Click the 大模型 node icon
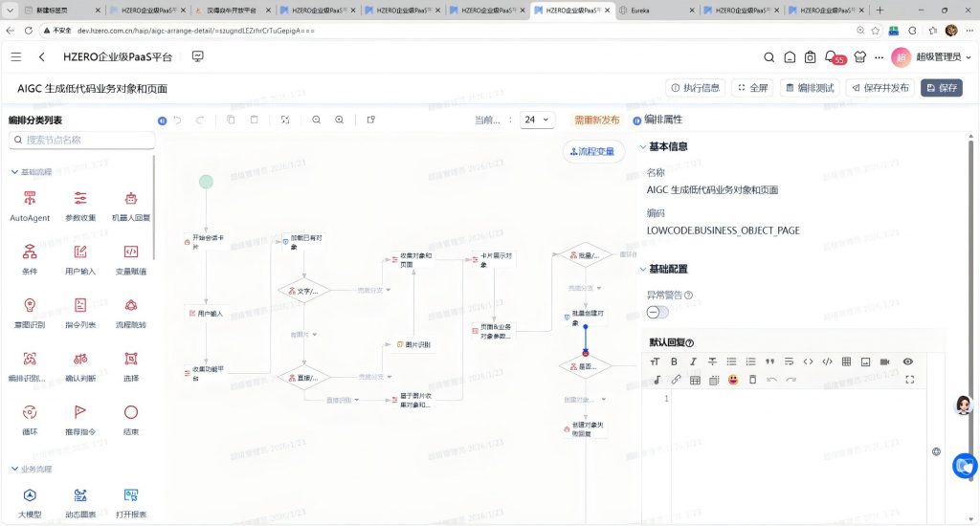Image resolution: width=980 pixels, height=526 pixels. click(x=30, y=494)
